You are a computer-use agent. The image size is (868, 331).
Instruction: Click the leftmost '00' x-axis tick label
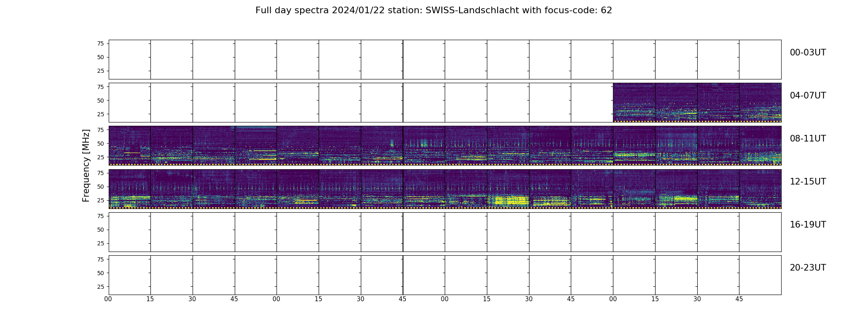tap(108, 299)
